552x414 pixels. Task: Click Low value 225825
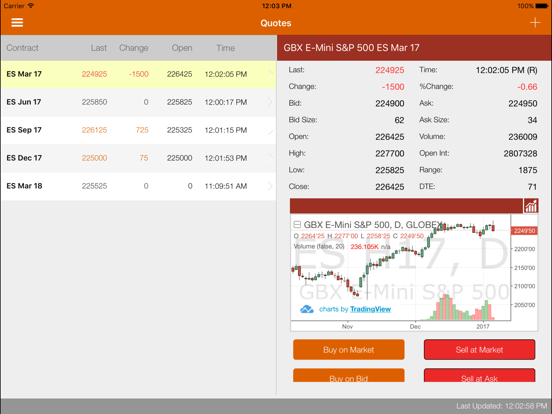(x=389, y=170)
